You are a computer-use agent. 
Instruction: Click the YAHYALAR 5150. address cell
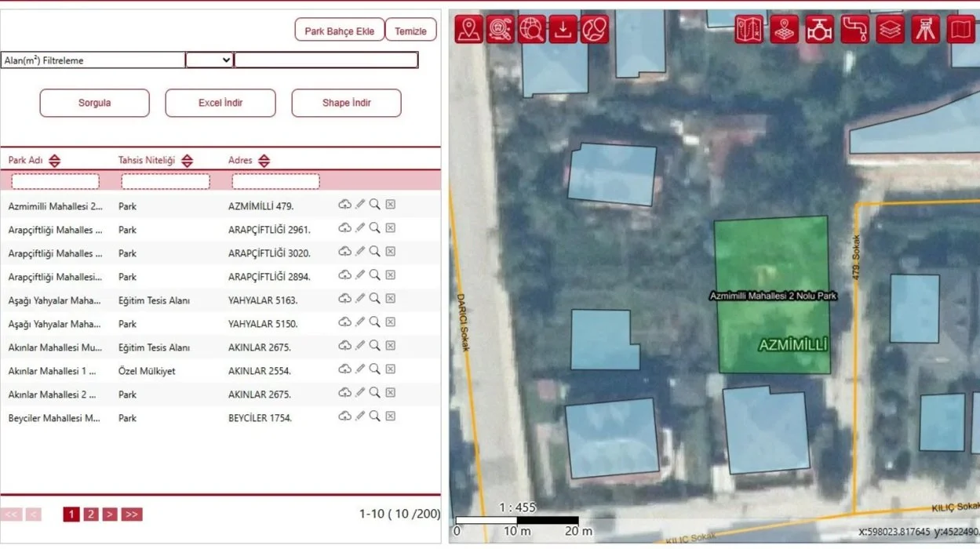click(263, 324)
